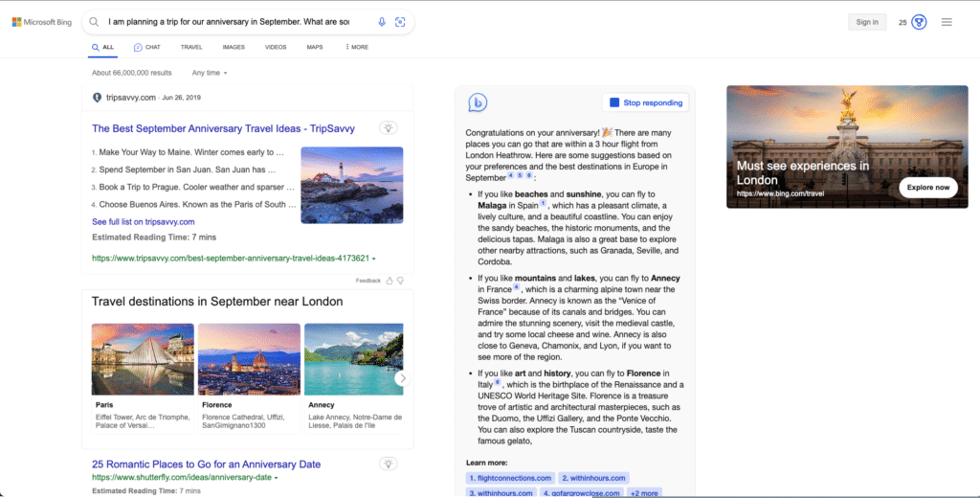Click Explore now on London card
The image size is (980, 498).
point(928,187)
